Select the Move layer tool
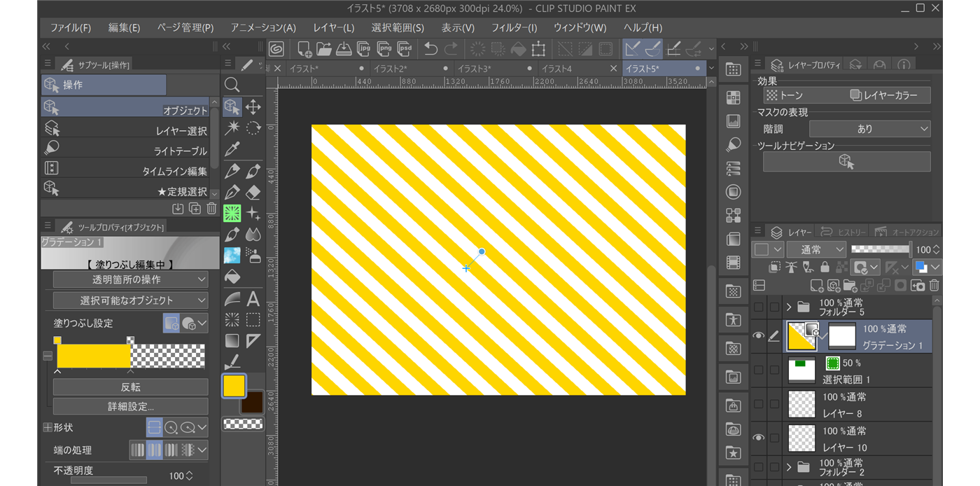 click(x=253, y=107)
